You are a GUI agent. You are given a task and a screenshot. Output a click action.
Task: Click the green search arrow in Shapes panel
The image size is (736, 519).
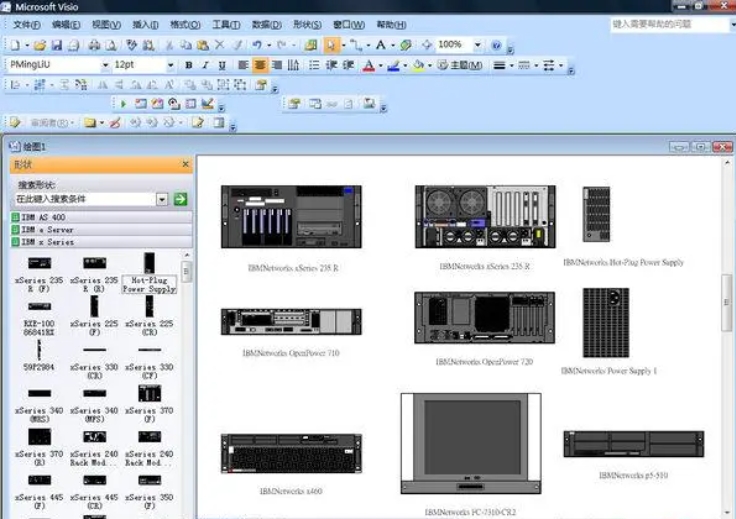click(180, 199)
